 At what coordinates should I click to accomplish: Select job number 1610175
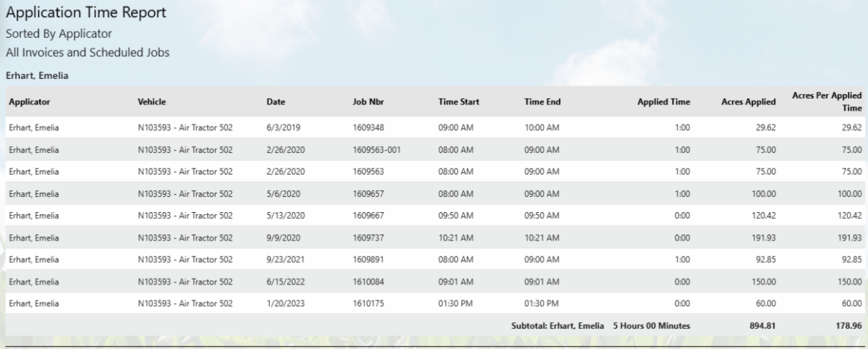368,303
